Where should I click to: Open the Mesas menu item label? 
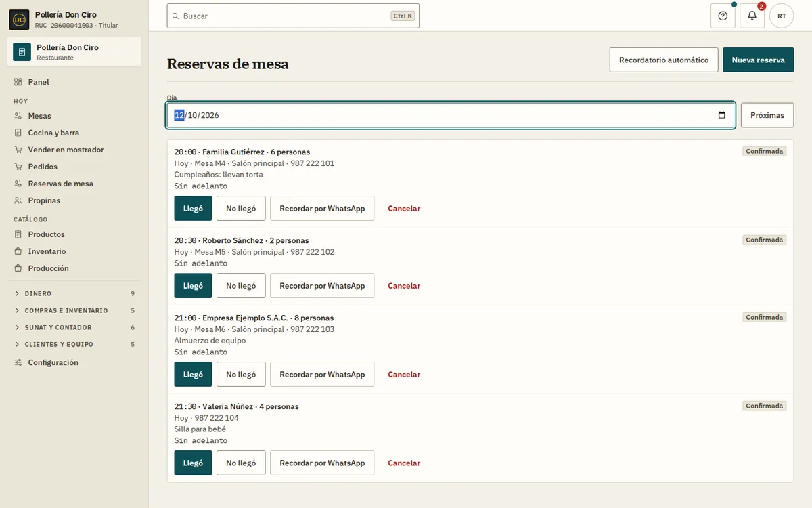tap(40, 116)
